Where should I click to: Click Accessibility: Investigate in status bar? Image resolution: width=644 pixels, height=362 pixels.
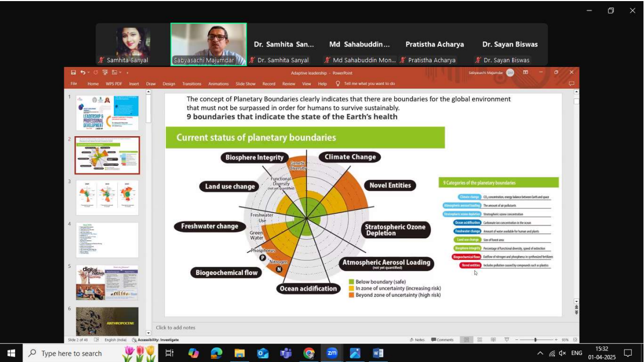(x=155, y=340)
